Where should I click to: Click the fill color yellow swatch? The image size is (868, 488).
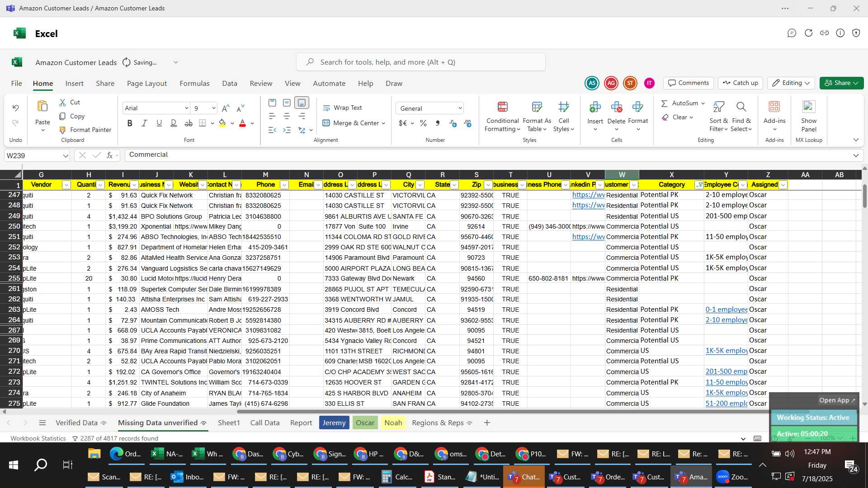(222, 123)
